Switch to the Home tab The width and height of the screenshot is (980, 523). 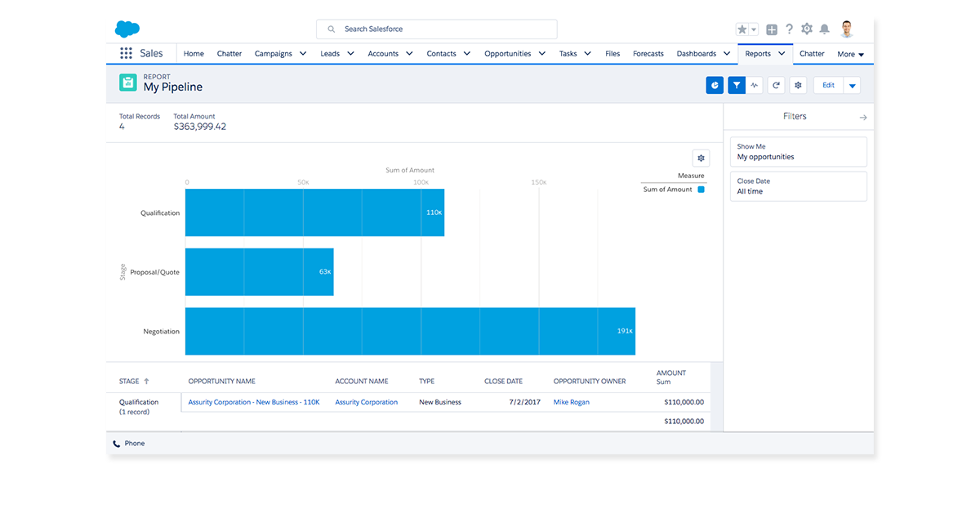(194, 54)
